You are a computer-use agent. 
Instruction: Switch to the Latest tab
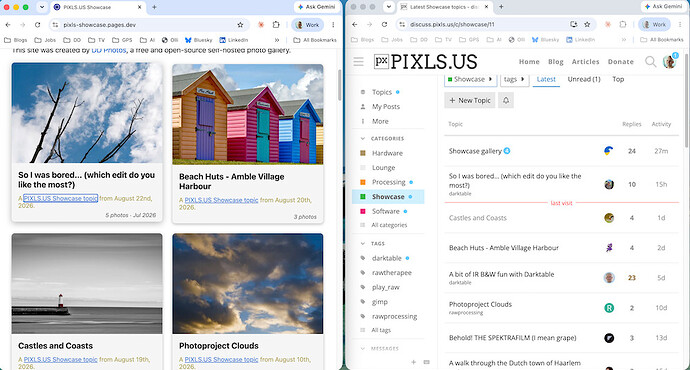pyautogui.click(x=546, y=79)
